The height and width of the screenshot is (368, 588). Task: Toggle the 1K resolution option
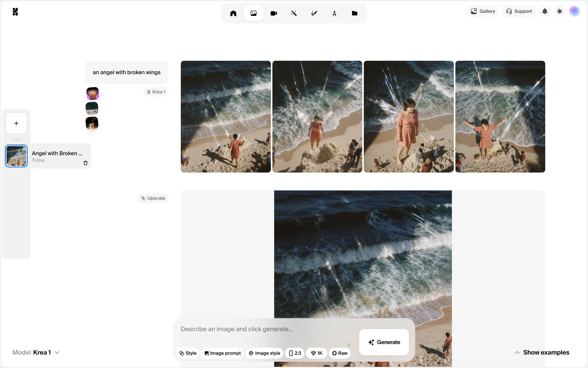click(x=317, y=353)
